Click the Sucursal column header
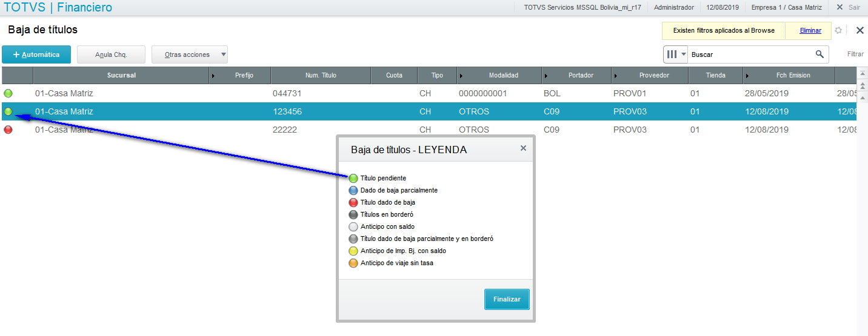Screen dimensions: 868x336 pyautogui.click(x=121, y=76)
